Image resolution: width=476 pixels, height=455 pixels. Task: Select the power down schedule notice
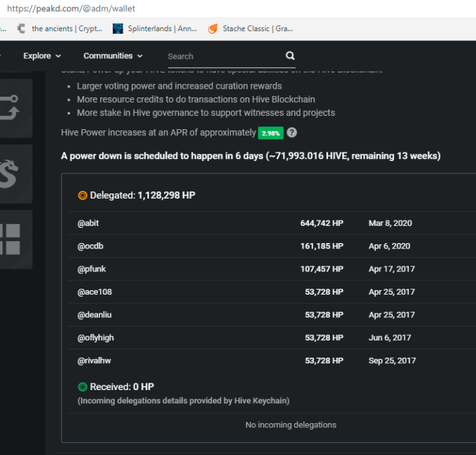(251, 156)
